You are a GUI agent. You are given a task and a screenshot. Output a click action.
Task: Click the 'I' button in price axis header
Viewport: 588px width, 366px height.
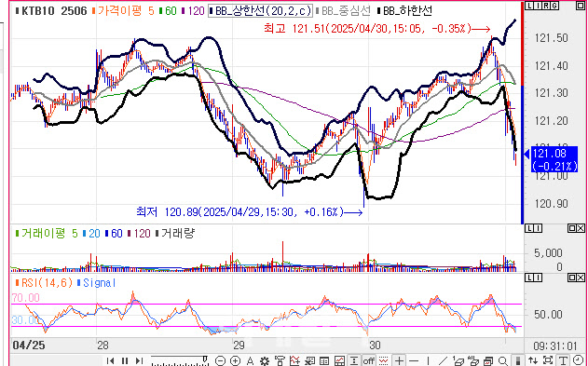(x=538, y=6)
